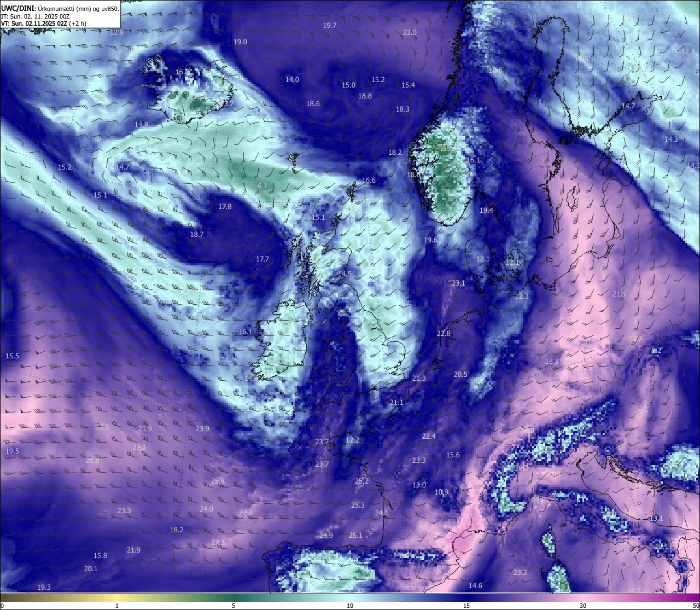700x610 pixels.
Task: Click the map value 25.2
Action: [361, 481]
